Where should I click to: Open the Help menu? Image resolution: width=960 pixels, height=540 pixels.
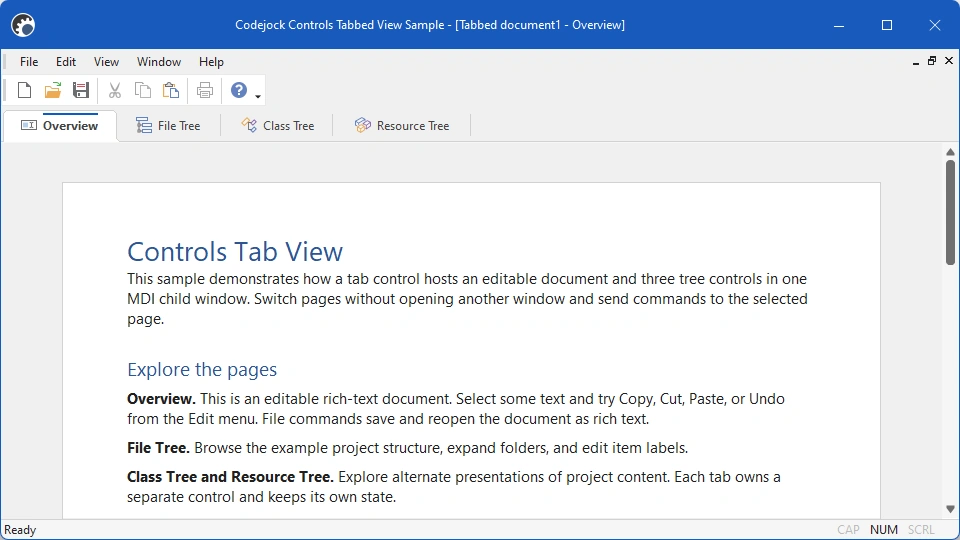click(211, 62)
